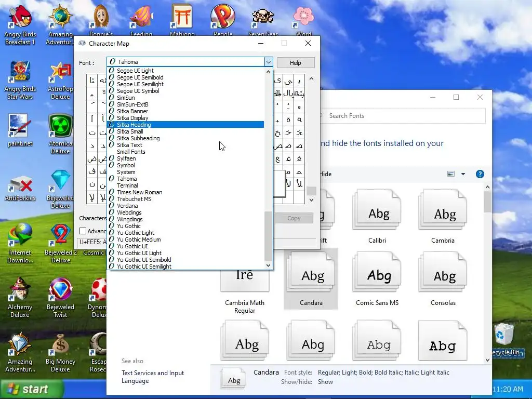Launch the Bejeweled 2 Deluxe icon
Viewport: 532px width, 399px height.
[60, 244]
